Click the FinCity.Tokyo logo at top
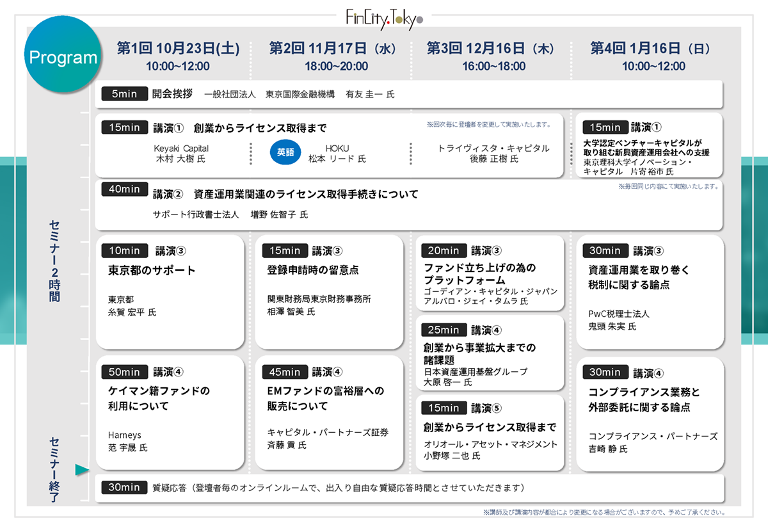This screenshot has height=532, width=768. pyautogui.click(x=384, y=17)
